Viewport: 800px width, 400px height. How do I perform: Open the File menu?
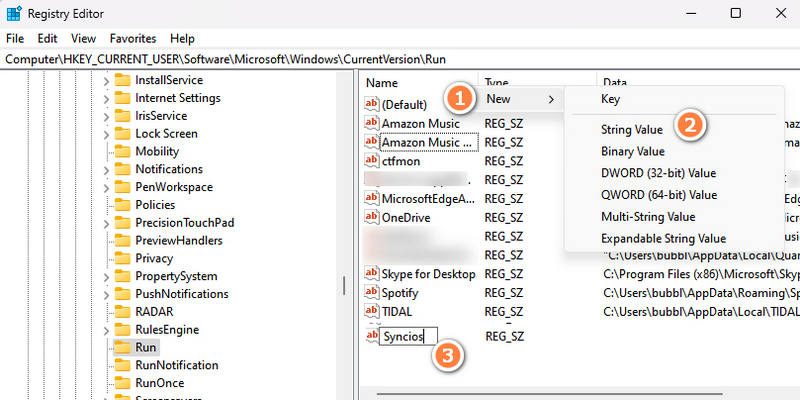(x=15, y=38)
